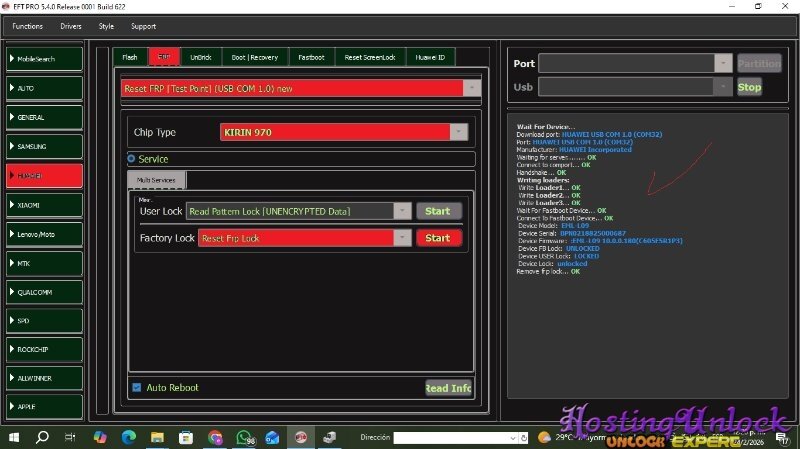Expand the User Lock options dropdown
This screenshot has height=449, width=800.
click(x=402, y=211)
